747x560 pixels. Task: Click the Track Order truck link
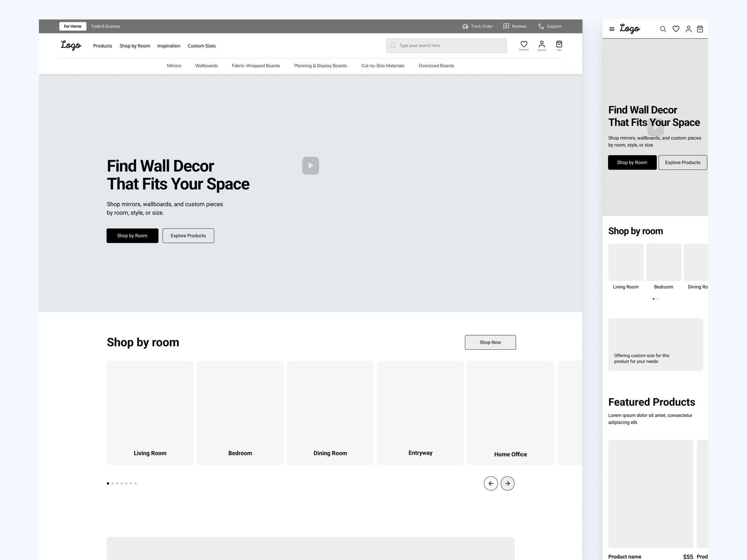click(477, 26)
